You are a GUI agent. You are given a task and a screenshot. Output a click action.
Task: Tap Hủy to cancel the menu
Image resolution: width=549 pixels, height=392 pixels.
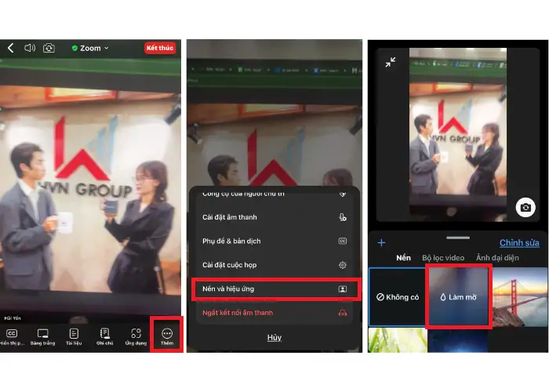click(x=274, y=337)
